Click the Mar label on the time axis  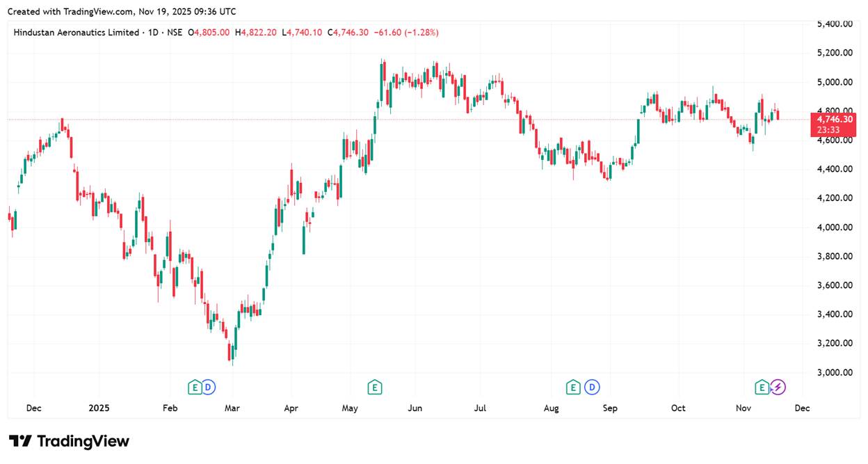pyautogui.click(x=232, y=408)
